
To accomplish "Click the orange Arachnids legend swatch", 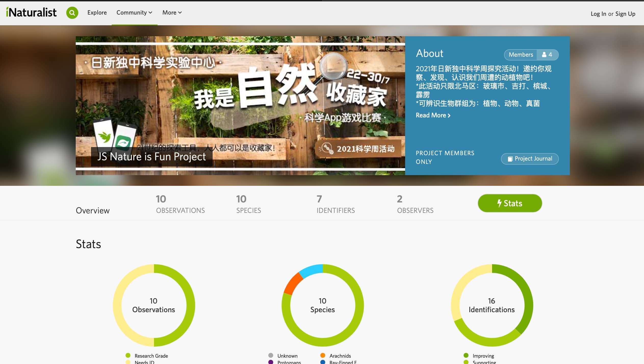I will pos(323,355).
